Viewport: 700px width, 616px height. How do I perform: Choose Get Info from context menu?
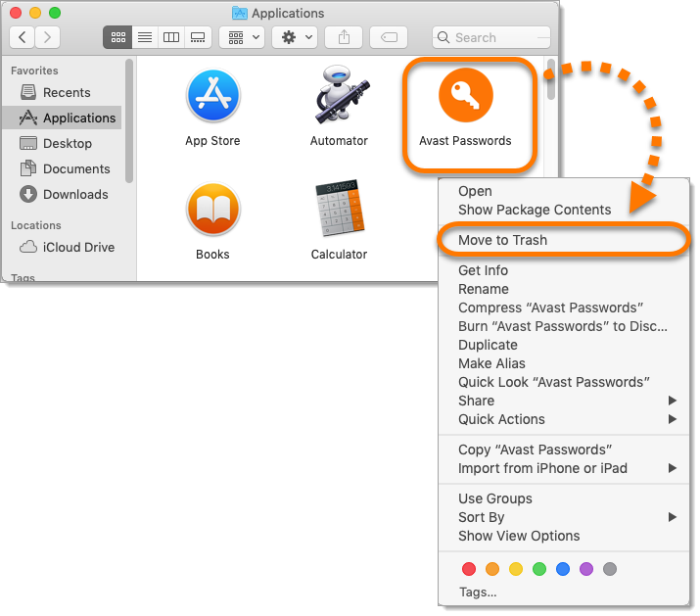tap(564, 270)
